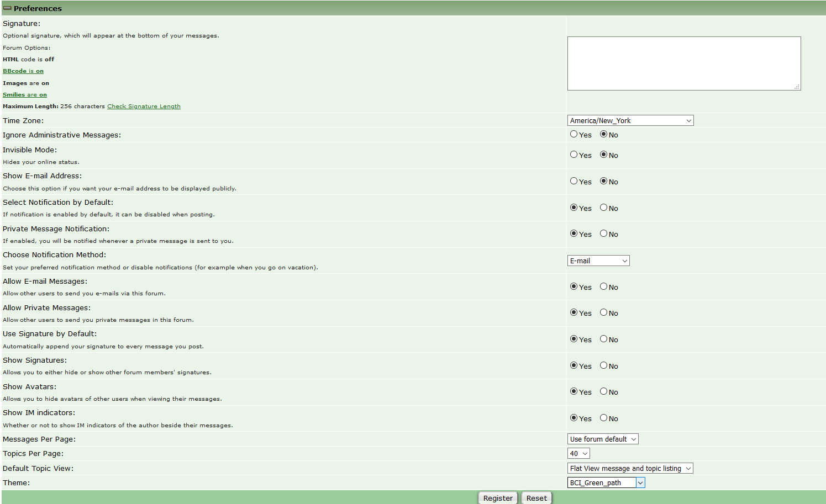Click the Register button
The width and height of the screenshot is (826, 504).
tap(498, 498)
